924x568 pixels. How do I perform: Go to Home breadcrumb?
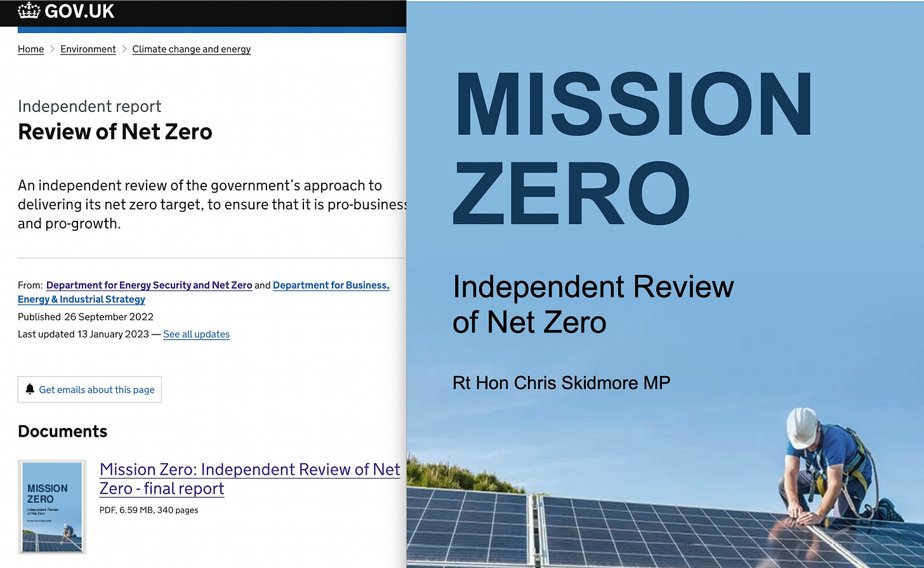pyautogui.click(x=30, y=50)
